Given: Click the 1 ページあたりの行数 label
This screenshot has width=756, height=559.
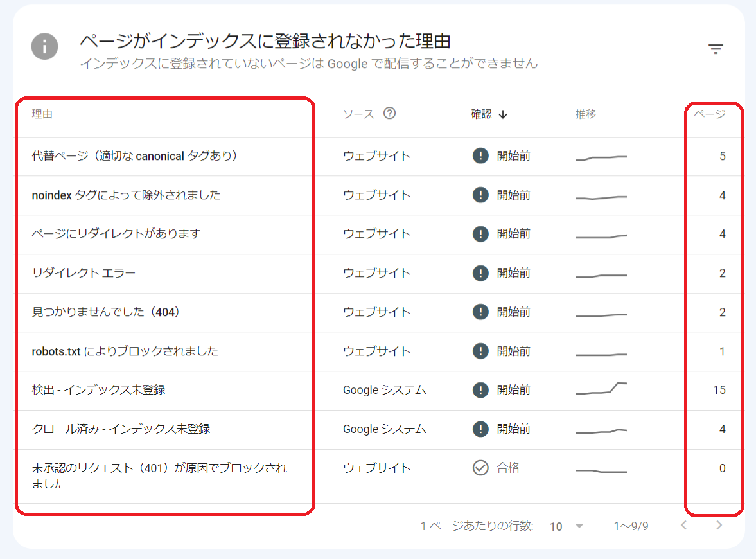Looking at the screenshot, I should (477, 526).
